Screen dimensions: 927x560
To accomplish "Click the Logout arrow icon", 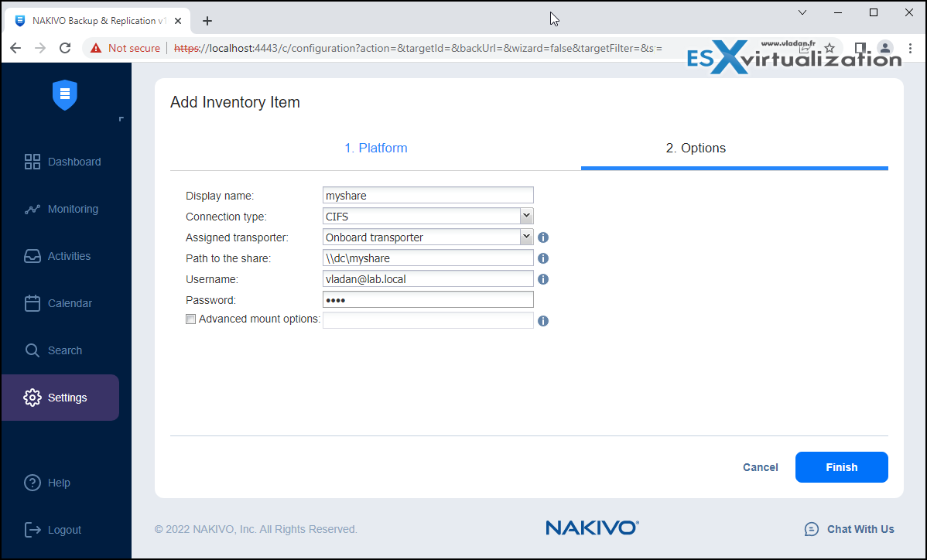I will 32,530.
